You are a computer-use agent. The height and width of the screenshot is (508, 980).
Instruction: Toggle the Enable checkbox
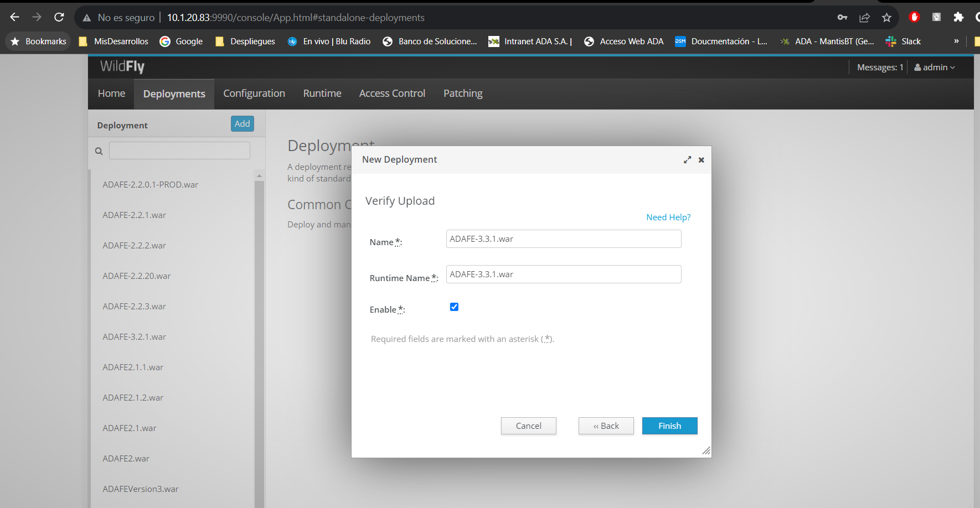[x=454, y=307]
